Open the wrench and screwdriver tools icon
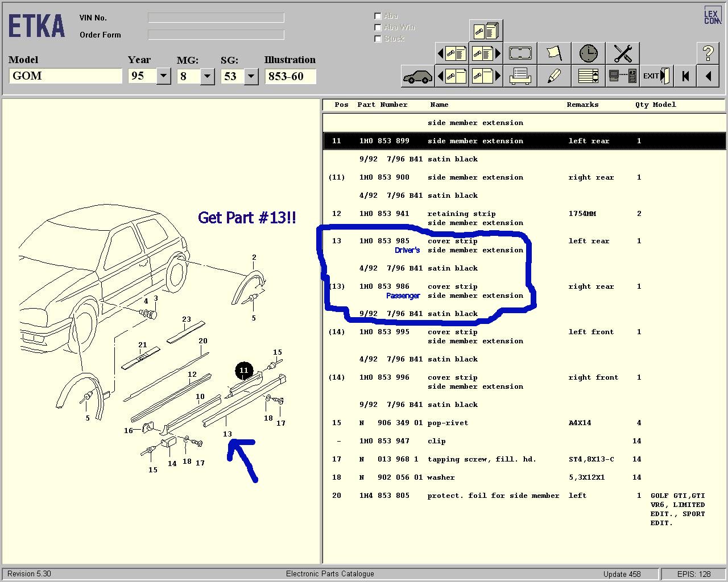Screen dimensions: 728x582 (x=622, y=54)
